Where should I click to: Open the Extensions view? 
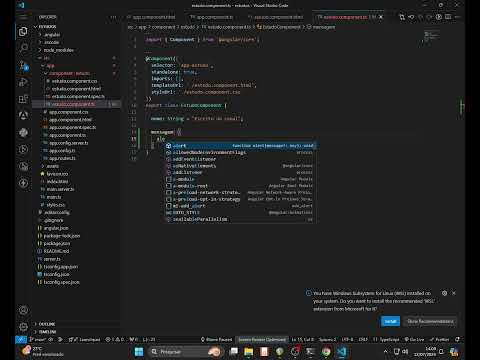[23, 99]
